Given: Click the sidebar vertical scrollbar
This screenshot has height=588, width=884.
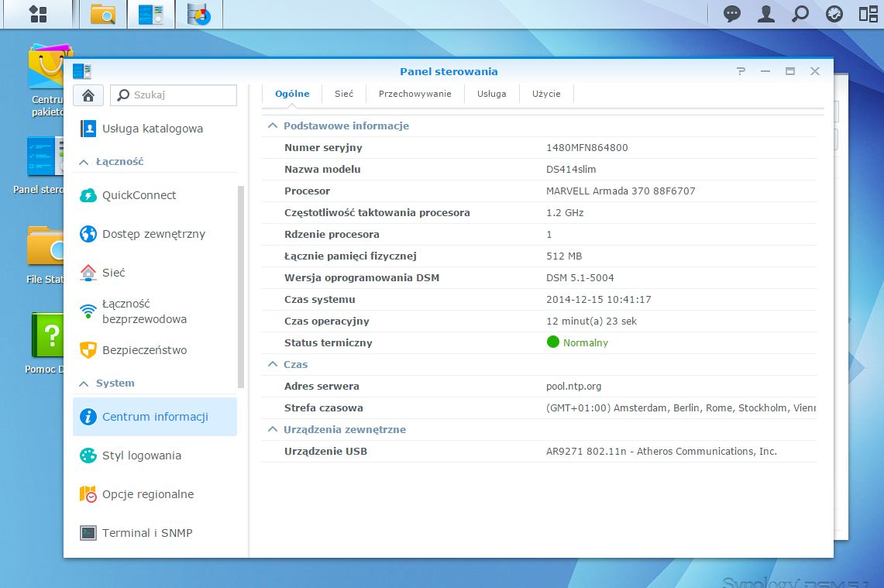Looking at the screenshot, I should coord(241,287).
